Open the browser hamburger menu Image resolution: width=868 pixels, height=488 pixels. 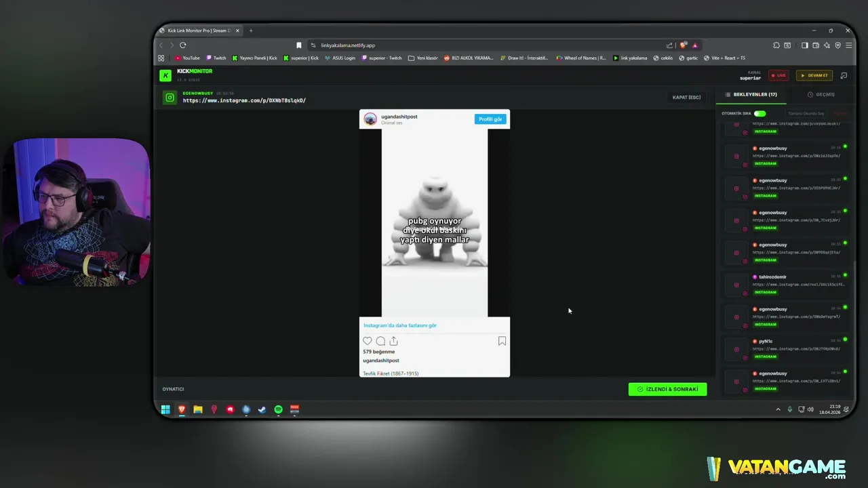(x=848, y=45)
